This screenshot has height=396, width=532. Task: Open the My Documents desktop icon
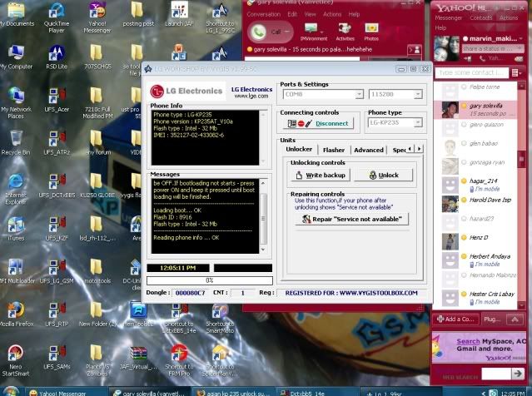pos(17,14)
